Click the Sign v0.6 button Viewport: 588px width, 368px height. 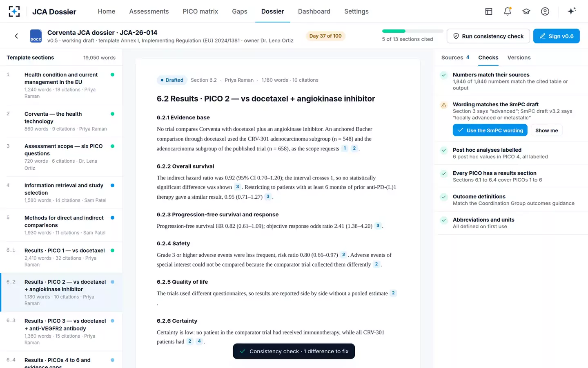coord(557,36)
